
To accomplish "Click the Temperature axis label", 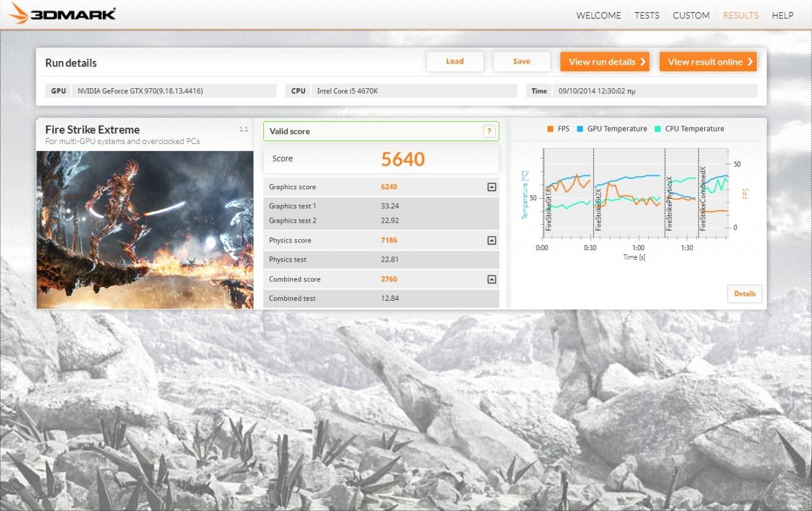I will [525, 195].
